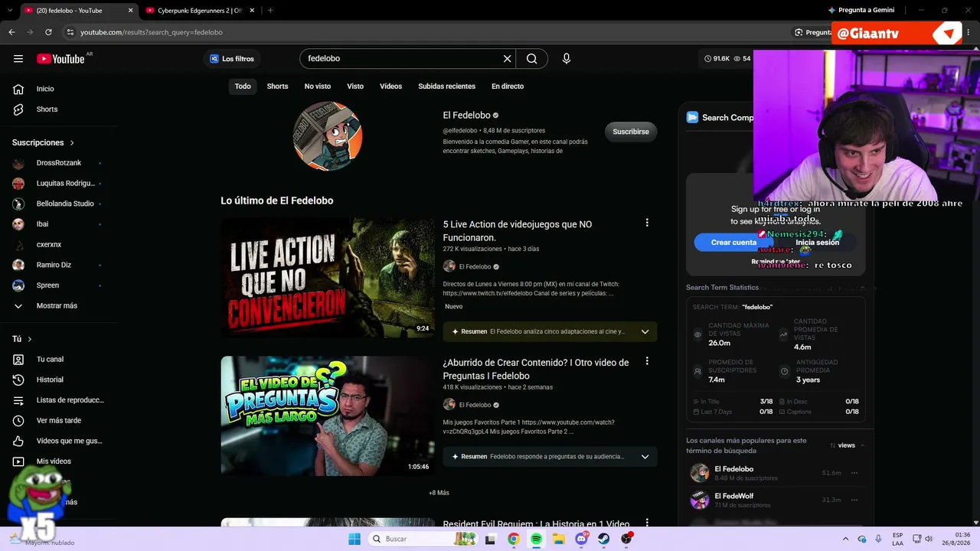
Task: Select the Visto filter chip
Action: tap(355, 86)
